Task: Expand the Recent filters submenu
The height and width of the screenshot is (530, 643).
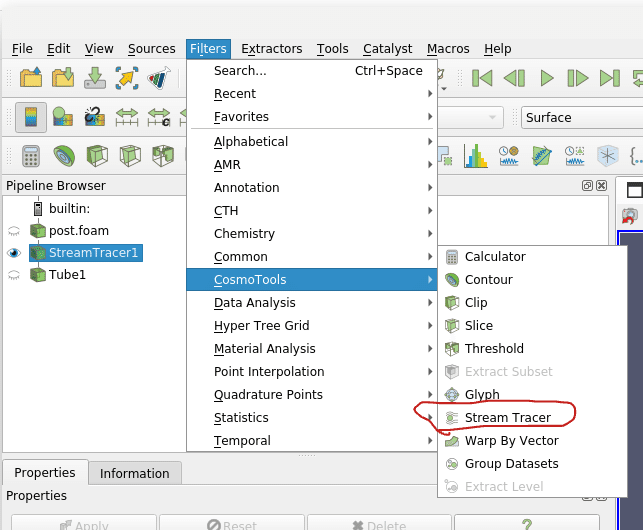Action: [312, 94]
